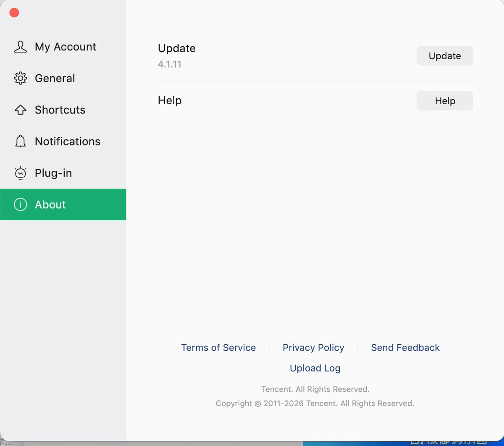Close the settings window with red button

tap(14, 13)
